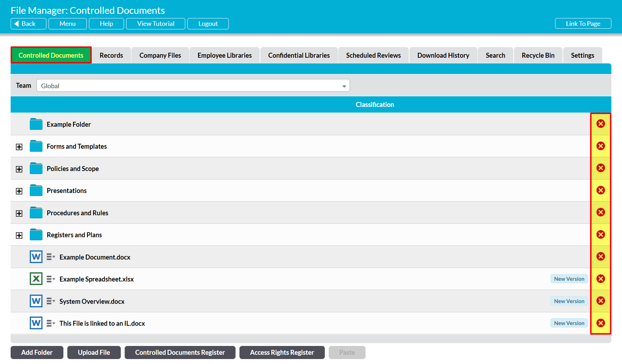The image size is (622, 364).
Task: Delete the Presentations folder using its red X
Action: pos(600,190)
